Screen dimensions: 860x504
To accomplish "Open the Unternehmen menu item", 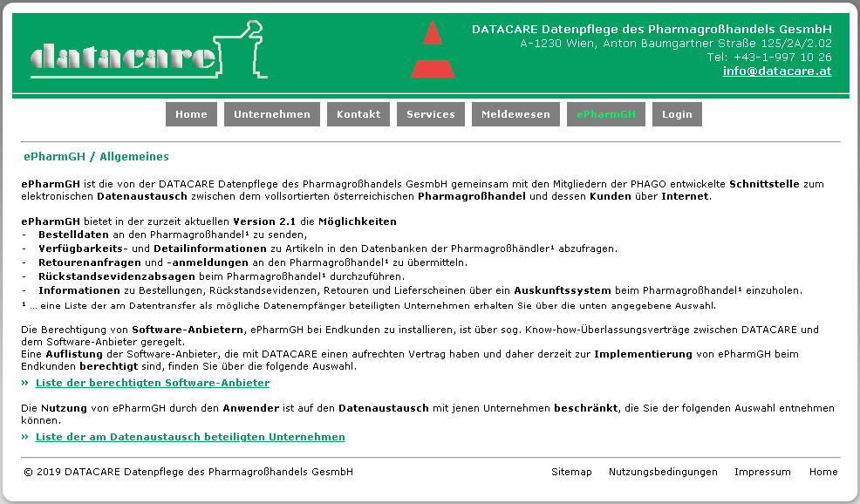I will (x=271, y=114).
